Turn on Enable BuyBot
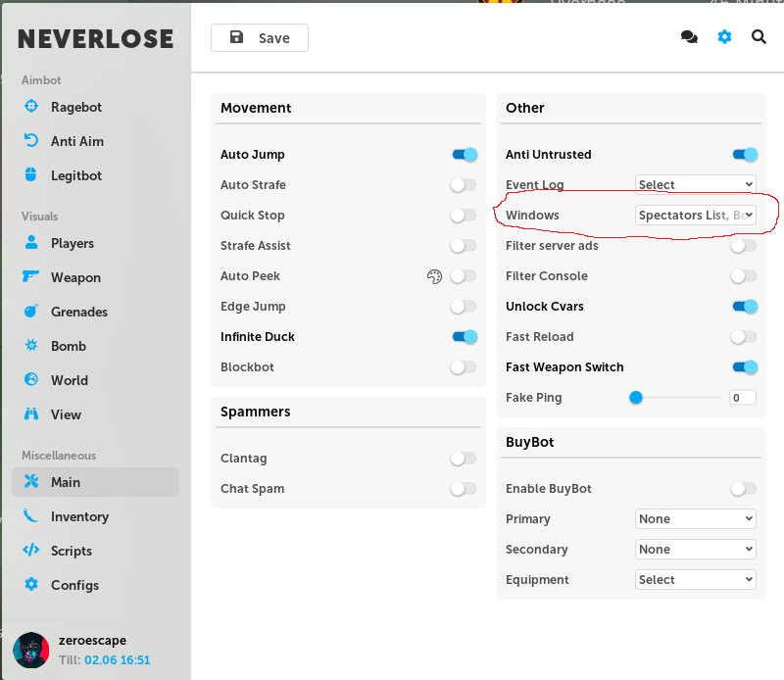The width and height of the screenshot is (784, 680). [x=744, y=489]
